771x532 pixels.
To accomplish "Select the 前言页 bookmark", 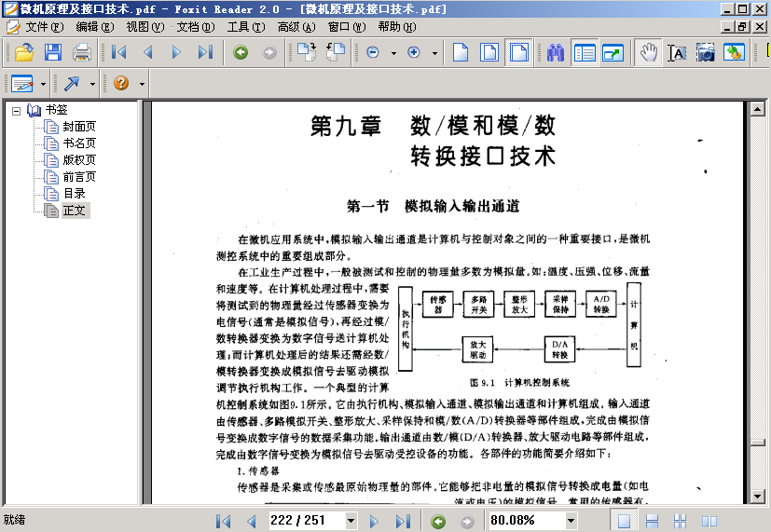I will coord(79,177).
